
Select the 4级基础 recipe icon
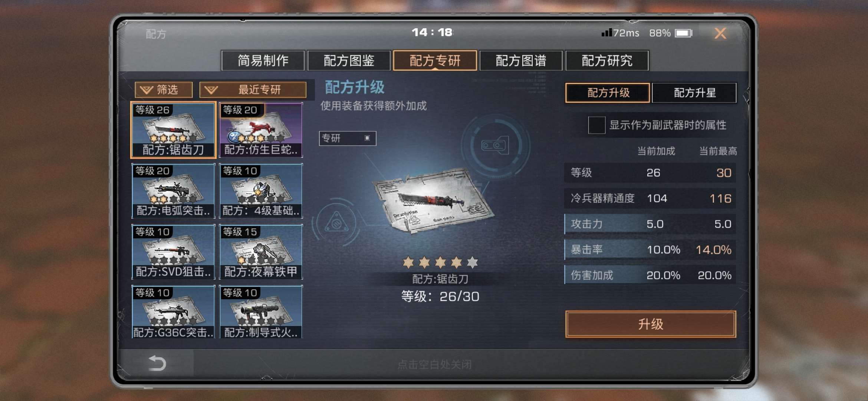[261, 191]
